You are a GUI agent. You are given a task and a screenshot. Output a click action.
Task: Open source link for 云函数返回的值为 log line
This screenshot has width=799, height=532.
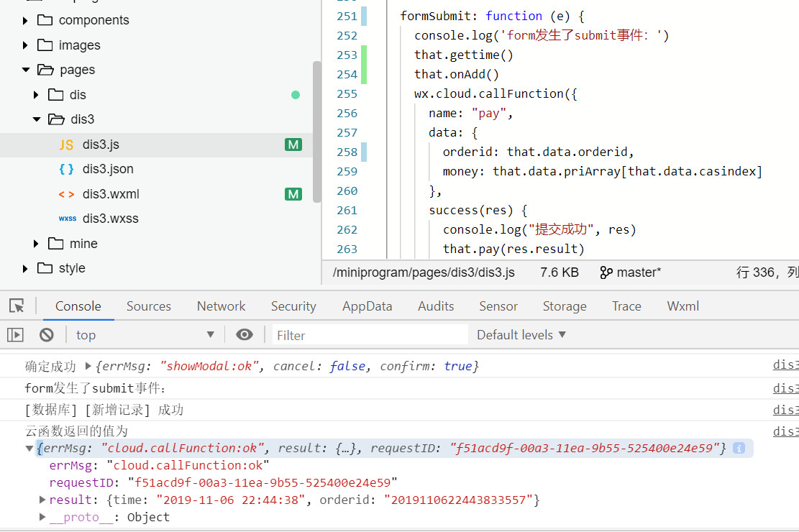coord(785,431)
